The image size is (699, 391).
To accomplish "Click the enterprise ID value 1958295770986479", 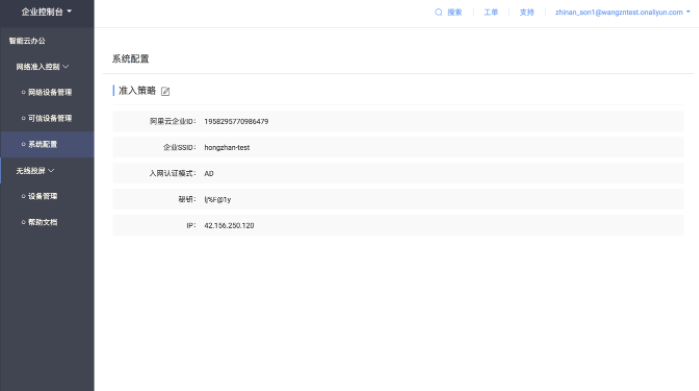I will click(236, 121).
